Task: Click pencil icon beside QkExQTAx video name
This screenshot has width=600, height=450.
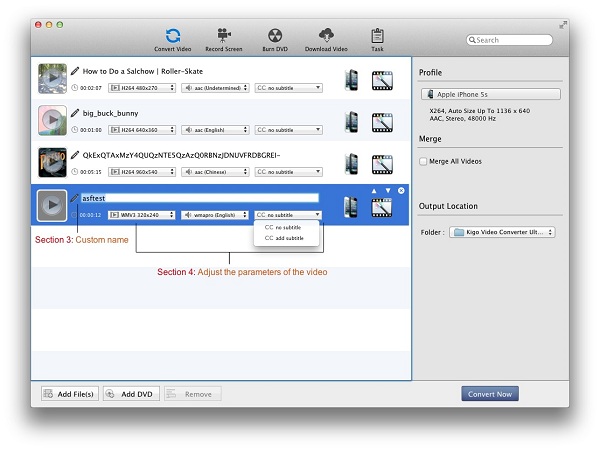Action: click(x=75, y=155)
